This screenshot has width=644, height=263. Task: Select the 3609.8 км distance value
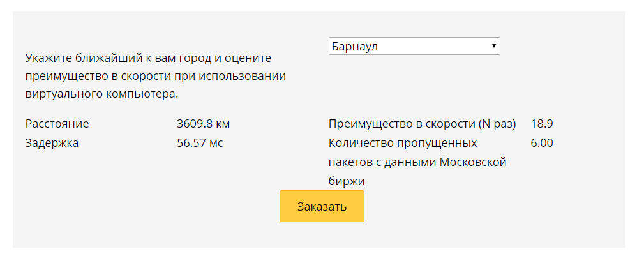(x=202, y=124)
